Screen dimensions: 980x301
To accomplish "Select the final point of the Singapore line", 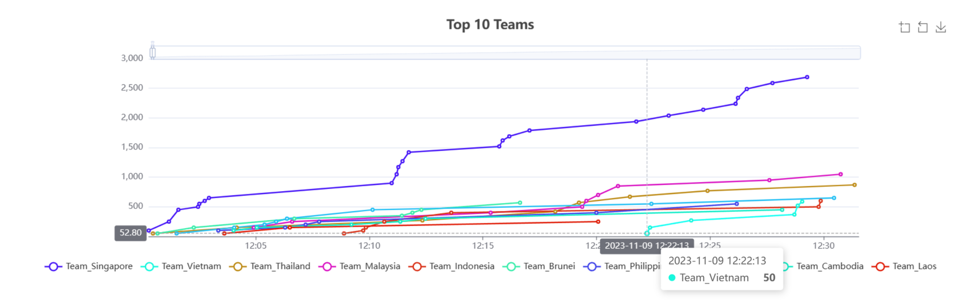I will pos(807,77).
